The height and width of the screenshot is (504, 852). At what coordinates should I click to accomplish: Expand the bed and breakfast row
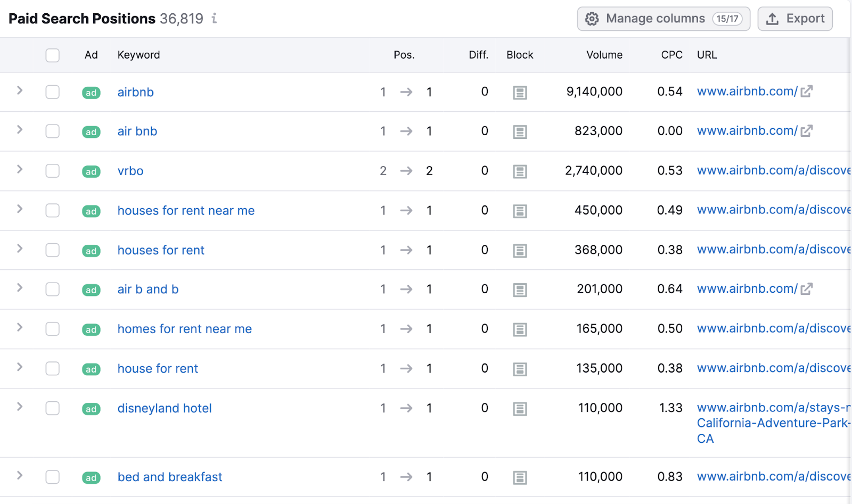pyautogui.click(x=20, y=475)
